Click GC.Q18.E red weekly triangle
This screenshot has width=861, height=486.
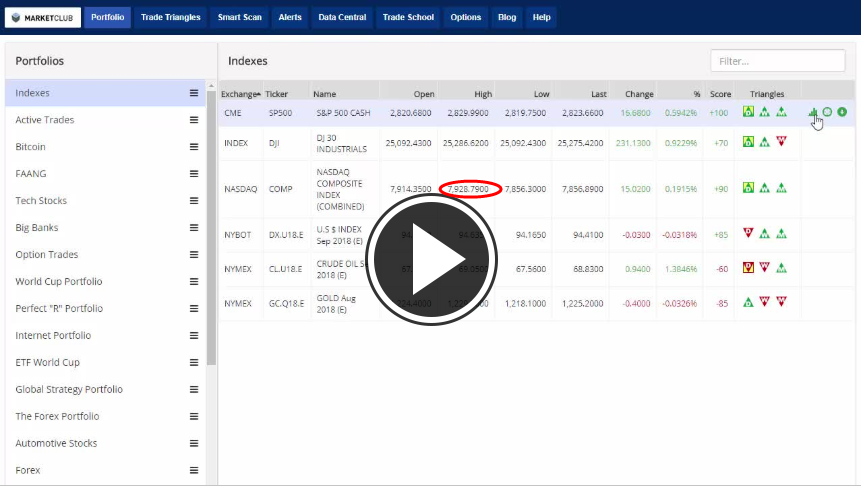(x=764, y=302)
